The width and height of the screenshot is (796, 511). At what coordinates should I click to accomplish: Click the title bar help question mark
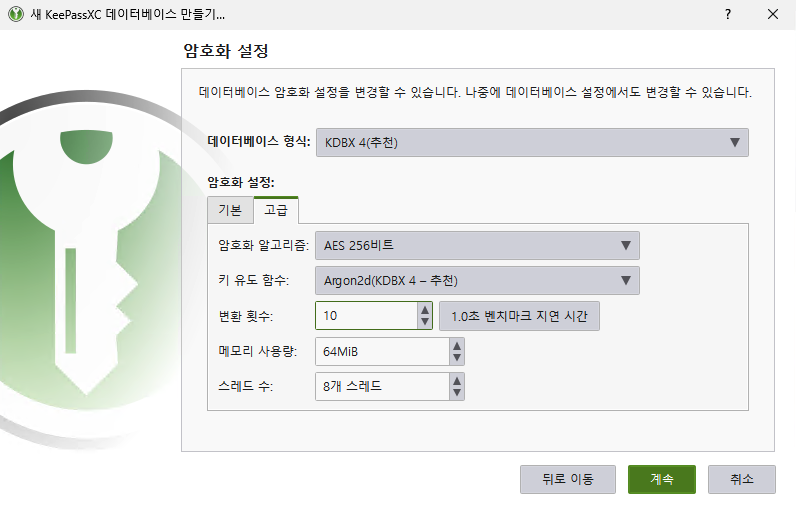point(727,15)
